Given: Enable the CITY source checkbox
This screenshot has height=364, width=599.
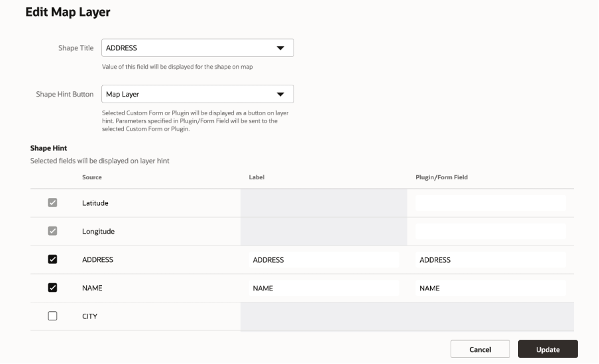Looking at the screenshot, I should pos(52,316).
